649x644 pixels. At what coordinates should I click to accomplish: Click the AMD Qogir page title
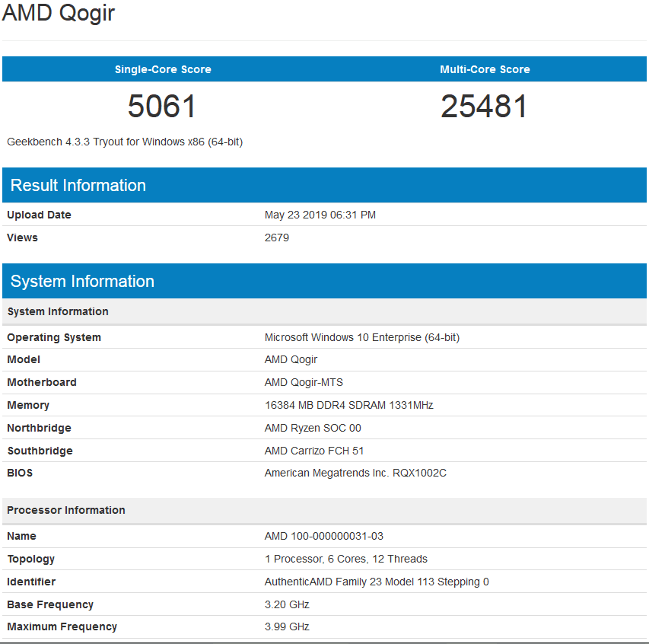click(58, 13)
